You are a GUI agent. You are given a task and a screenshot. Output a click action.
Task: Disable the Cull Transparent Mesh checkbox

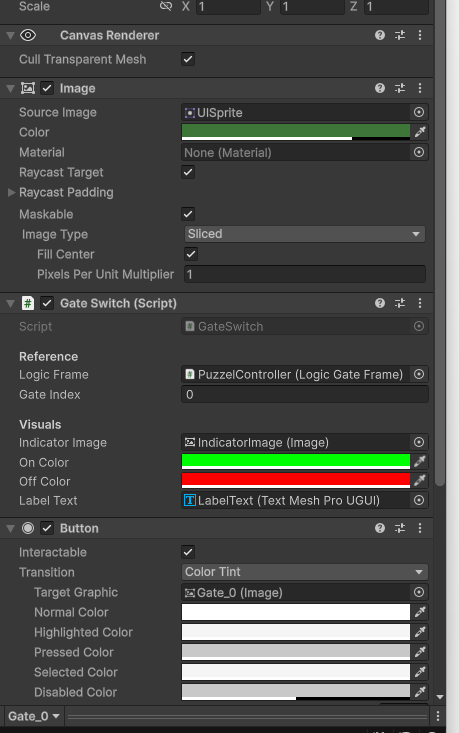pyautogui.click(x=188, y=59)
